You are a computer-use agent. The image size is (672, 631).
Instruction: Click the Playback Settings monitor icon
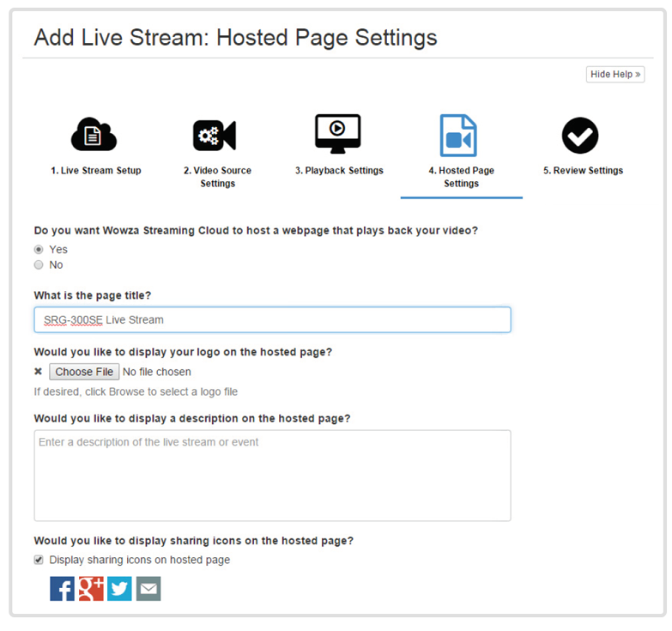pyautogui.click(x=337, y=134)
